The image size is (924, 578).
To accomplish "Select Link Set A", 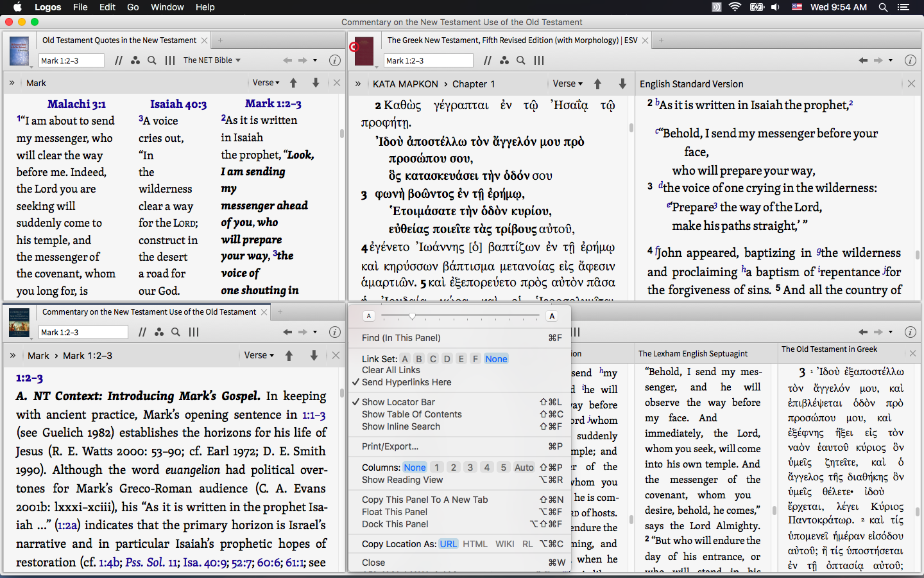I will [404, 359].
